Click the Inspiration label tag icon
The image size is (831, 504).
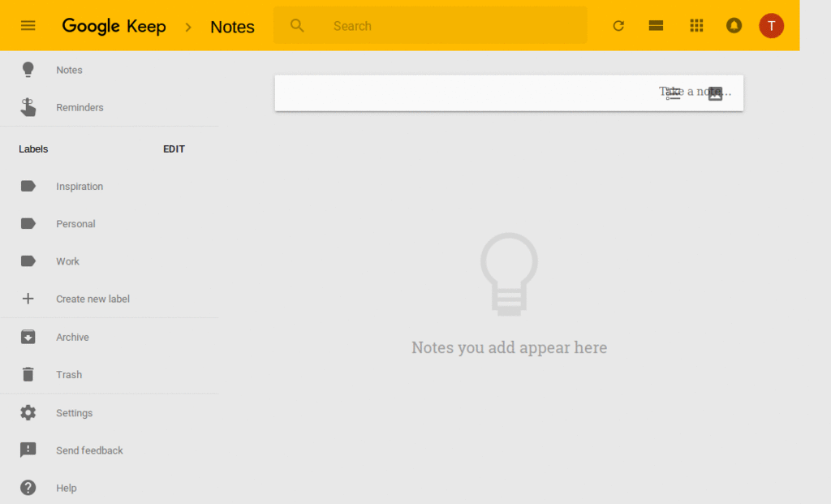28,186
